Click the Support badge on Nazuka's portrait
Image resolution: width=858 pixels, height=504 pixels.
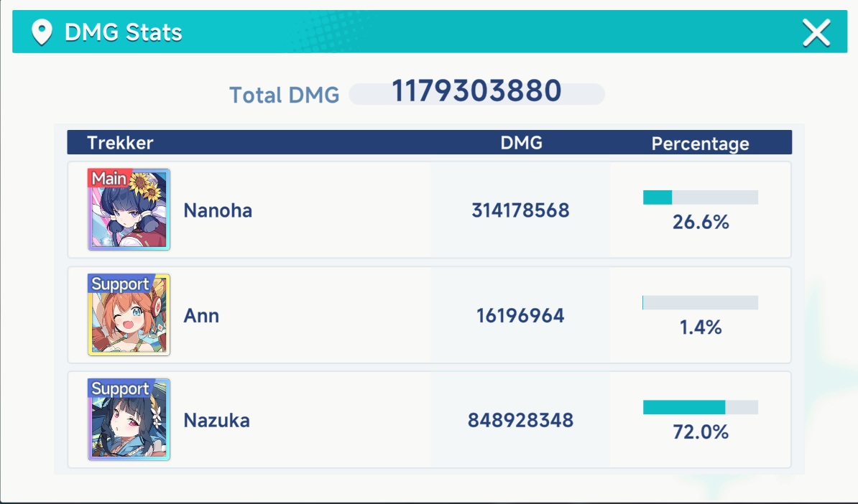coord(121,388)
